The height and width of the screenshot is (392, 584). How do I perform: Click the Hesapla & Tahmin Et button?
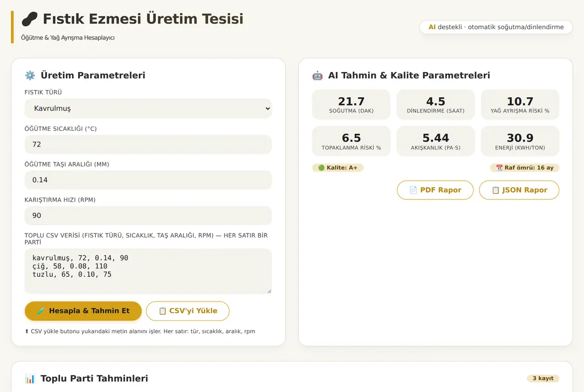[83, 311]
